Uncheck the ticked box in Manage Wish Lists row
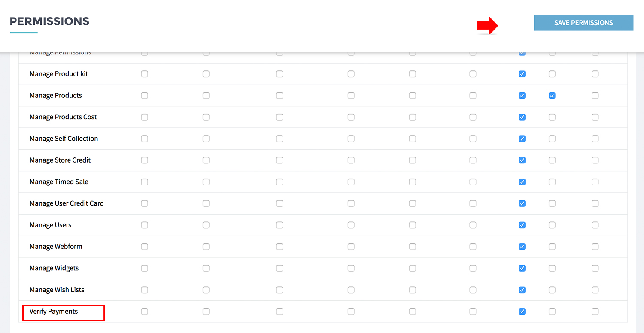The image size is (644, 333). tap(522, 290)
